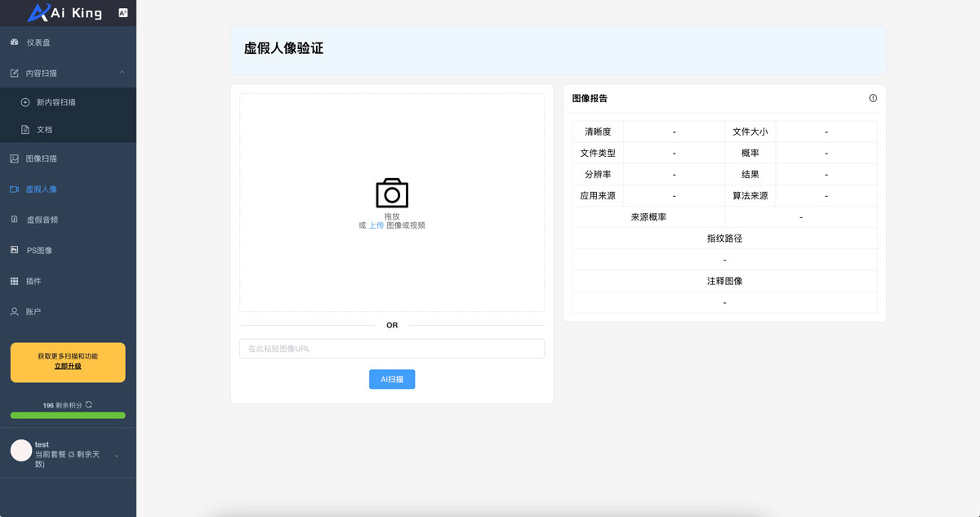Image resolution: width=980 pixels, height=517 pixels.
Task: Click the 分辨率 table cell
Action: (598, 174)
